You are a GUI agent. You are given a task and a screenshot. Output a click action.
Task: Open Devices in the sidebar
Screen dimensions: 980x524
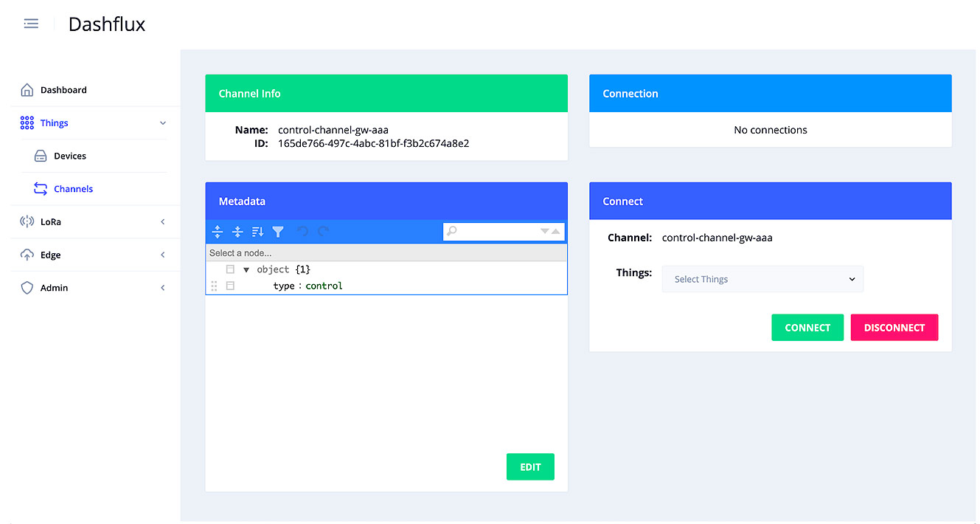tap(70, 156)
